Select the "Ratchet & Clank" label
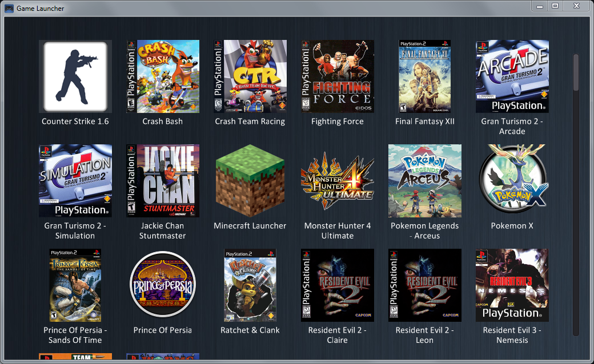Viewport: 594px width, 364px height. click(250, 330)
